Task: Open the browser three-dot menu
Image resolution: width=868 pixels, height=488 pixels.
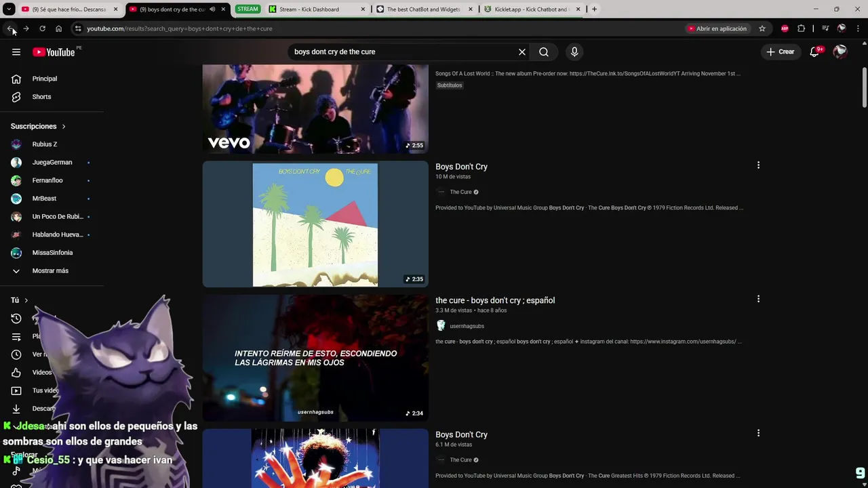Action: coord(858,28)
